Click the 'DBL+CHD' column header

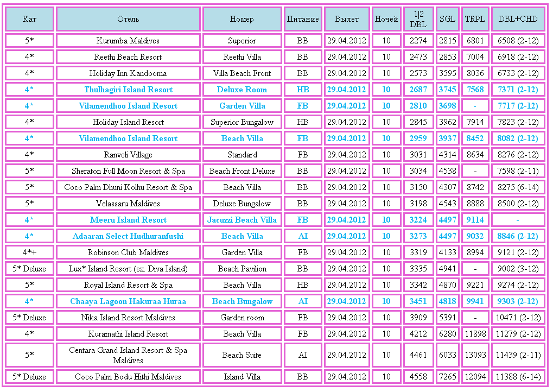coord(518,19)
